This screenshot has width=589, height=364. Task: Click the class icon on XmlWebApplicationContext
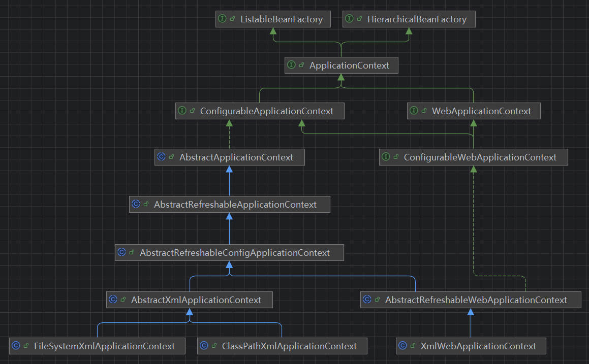(x=402, y=346)
